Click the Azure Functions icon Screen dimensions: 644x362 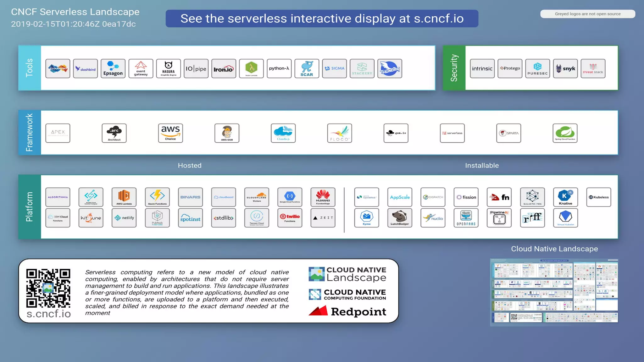(157, 197)
